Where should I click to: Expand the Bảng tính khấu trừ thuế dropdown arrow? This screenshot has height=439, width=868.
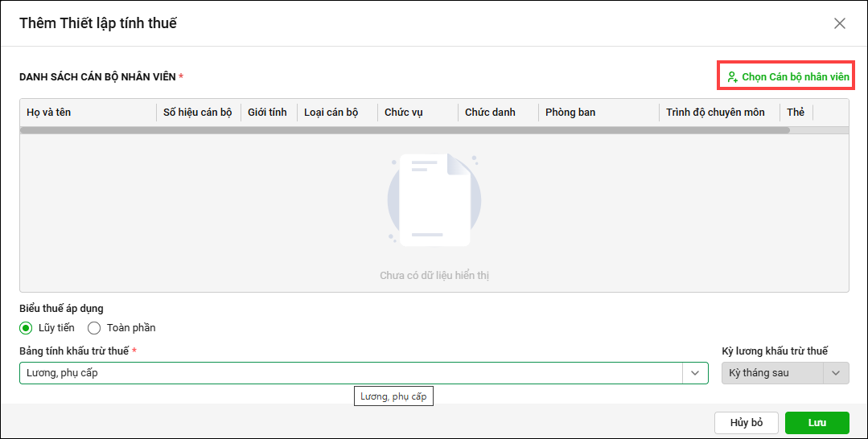[x=695, y=373]
